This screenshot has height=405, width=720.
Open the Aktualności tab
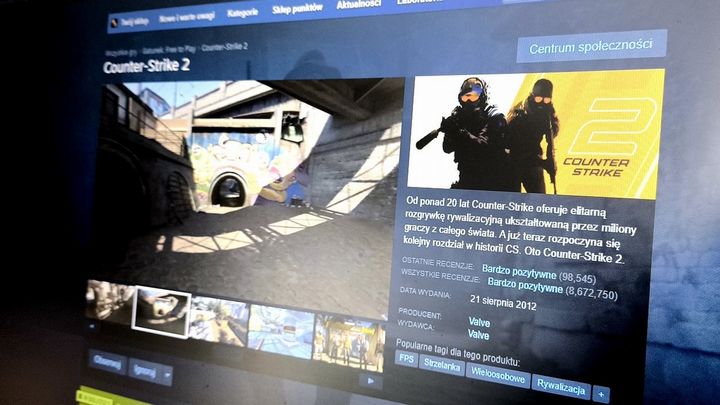coord(359,4)
